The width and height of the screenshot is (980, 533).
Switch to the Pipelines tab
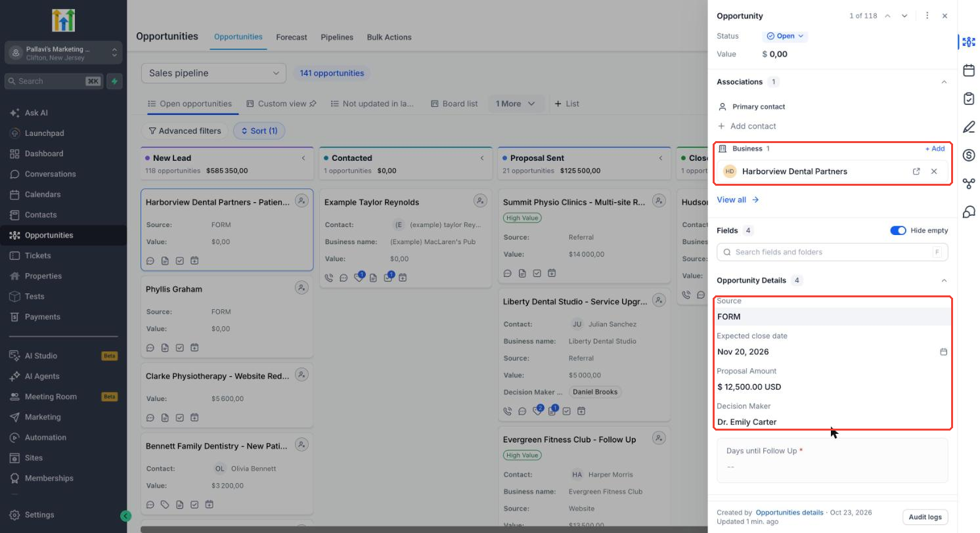click(x=337, y=37)
